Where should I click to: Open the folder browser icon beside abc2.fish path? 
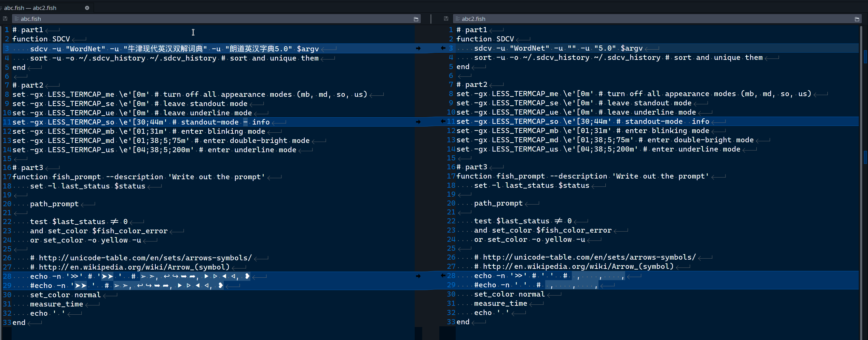857,19
